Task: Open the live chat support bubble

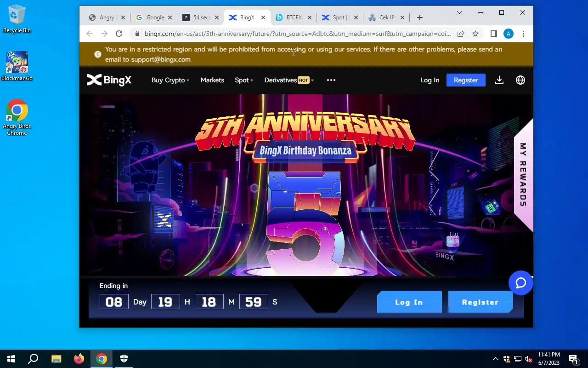Action: (520, 283)
